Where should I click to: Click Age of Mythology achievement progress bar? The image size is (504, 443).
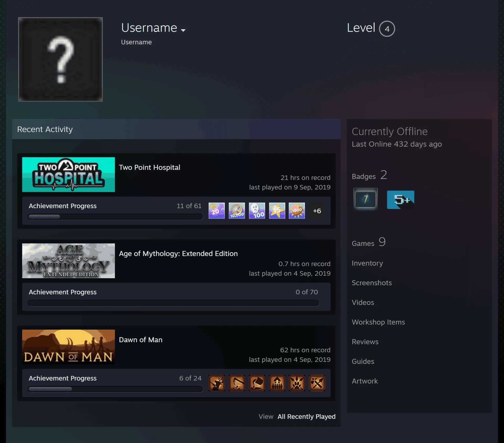point(173,303)
